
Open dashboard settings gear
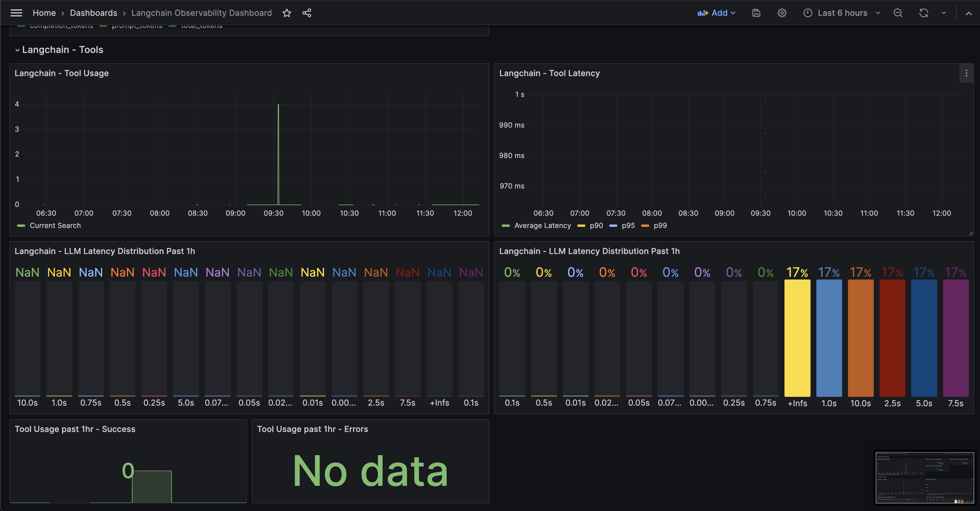(782, 13)
